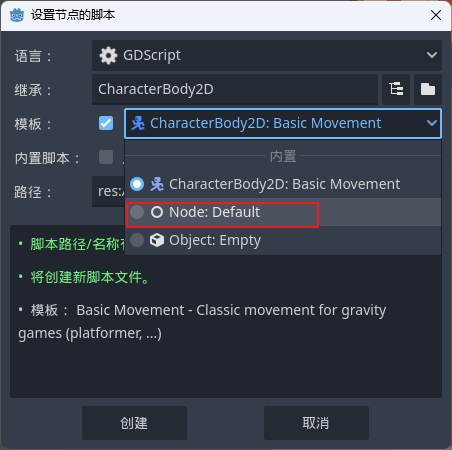This screenshot has width=452, height=450.
Task: Select the Object: Empty radio button
Action: click(x=137, y=240)
